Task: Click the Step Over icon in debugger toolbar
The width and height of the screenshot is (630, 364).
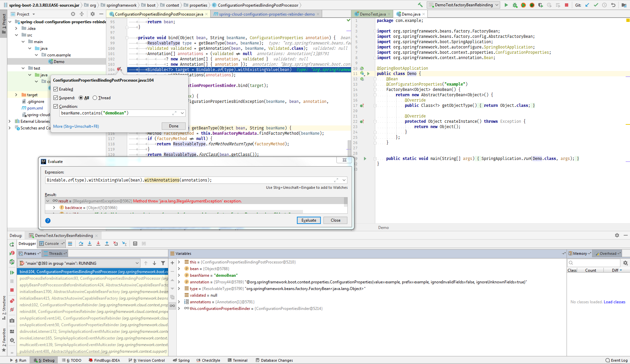Action: coord(81,243)
